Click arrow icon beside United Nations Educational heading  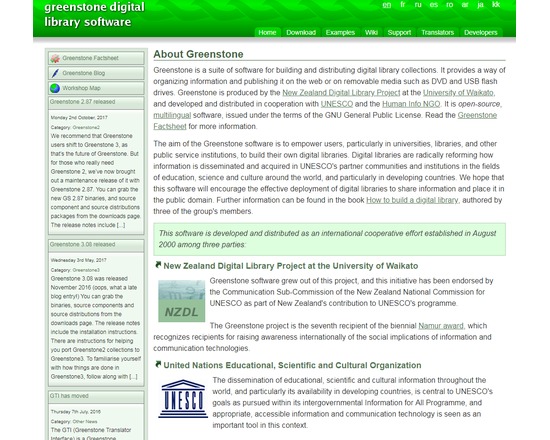tap(158, 364)
